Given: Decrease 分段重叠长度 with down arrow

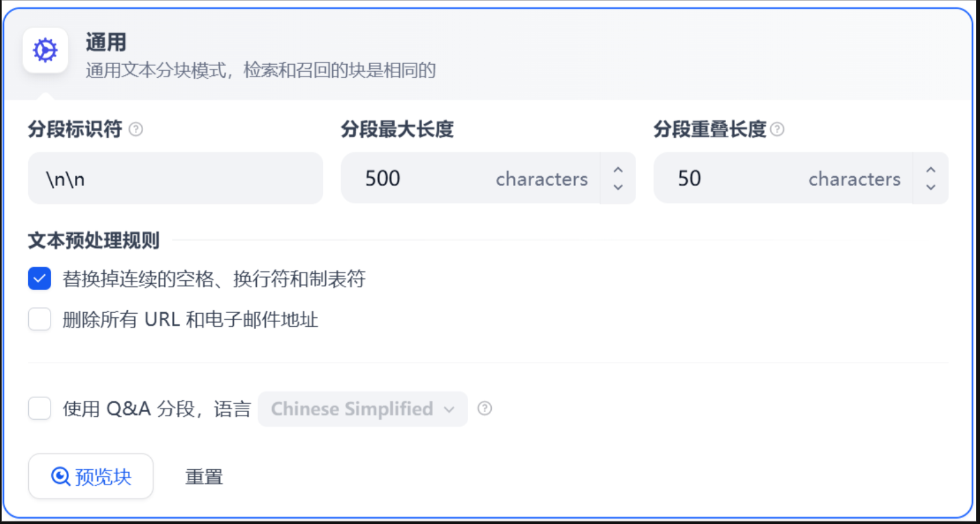Looking at the screenshot, I should coord(931,187).
